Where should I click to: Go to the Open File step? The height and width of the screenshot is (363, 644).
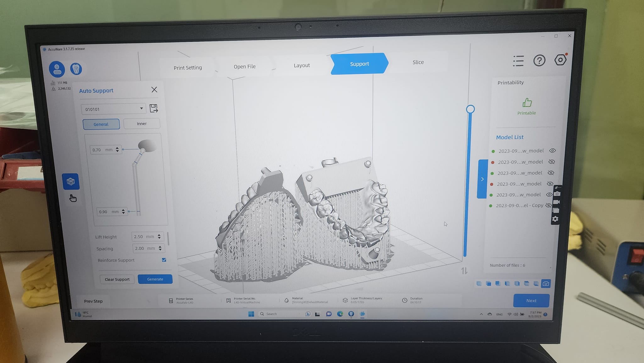pos(245,66)
